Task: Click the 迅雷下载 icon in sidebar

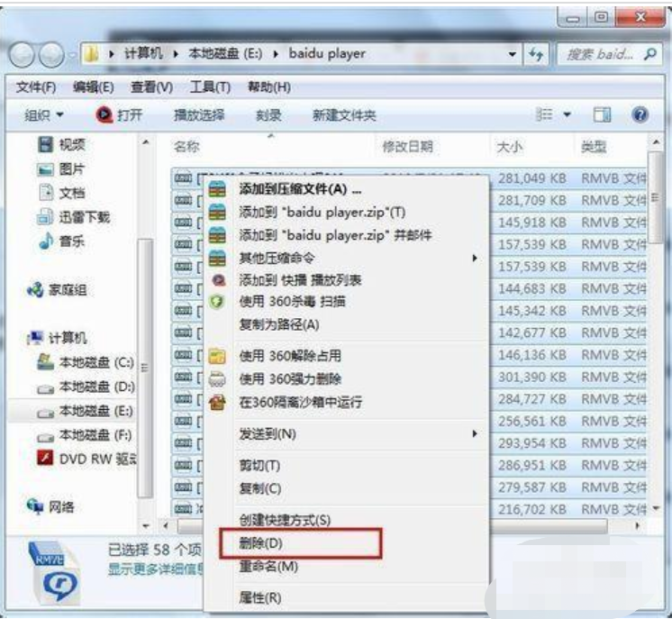Action: [45, 217]
